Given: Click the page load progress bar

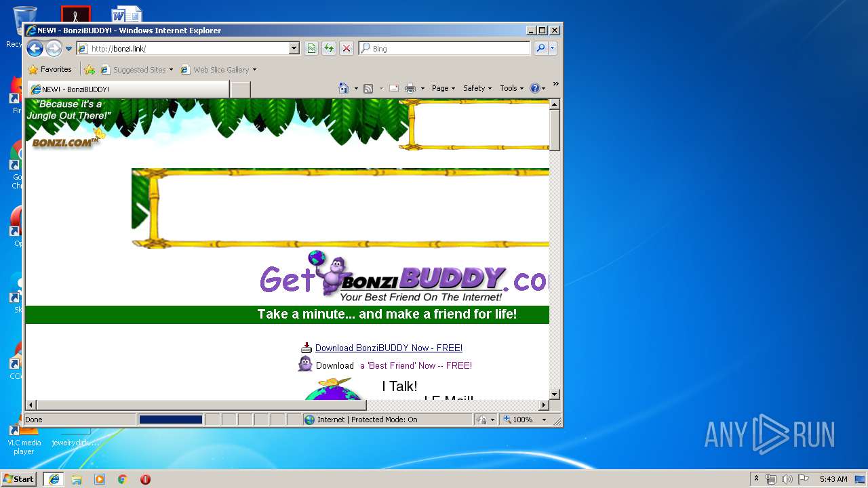Looking at the screenshot, I should click(x=171, y=420).
